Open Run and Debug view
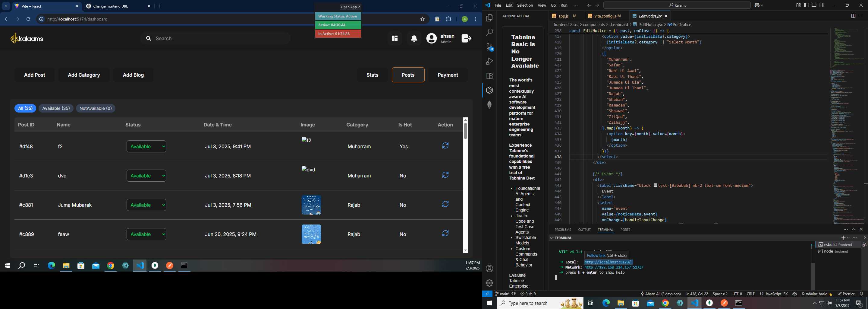The image size is (868, 309). tap(489, 61)
